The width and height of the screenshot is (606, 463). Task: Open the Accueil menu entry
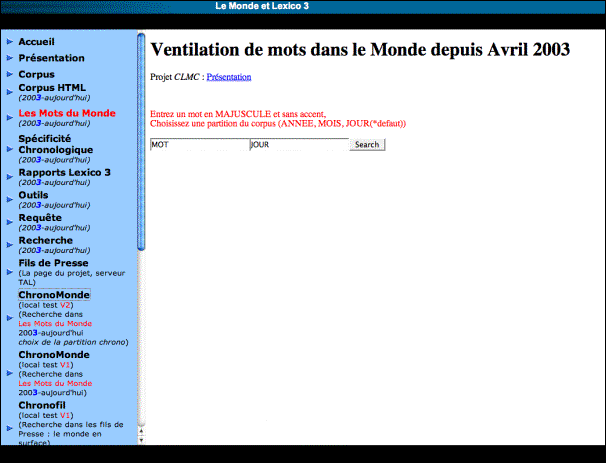point(36,42)
